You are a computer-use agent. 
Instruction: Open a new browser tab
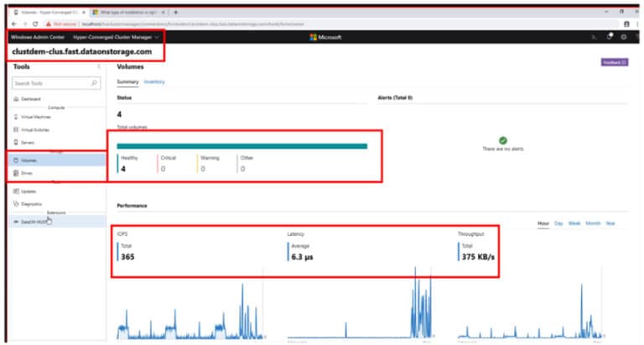coord(175,13)
